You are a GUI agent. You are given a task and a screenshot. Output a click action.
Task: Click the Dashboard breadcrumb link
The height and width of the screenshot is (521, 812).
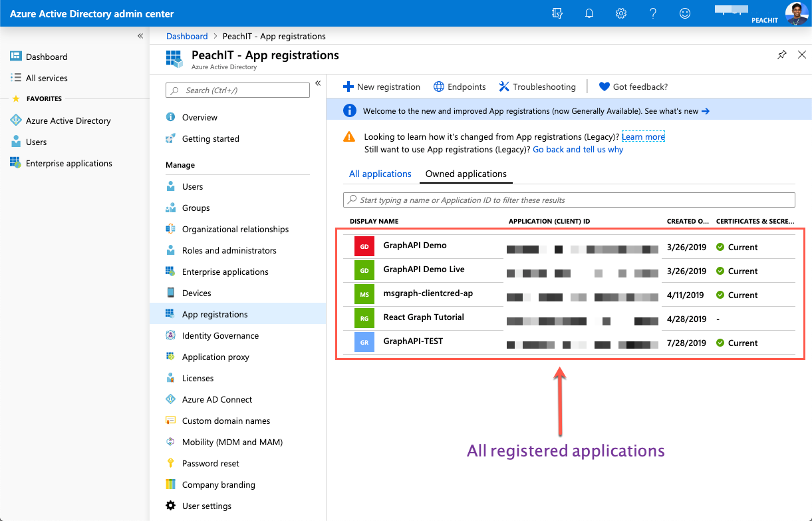pyautogui.click(x=187, y=37)
